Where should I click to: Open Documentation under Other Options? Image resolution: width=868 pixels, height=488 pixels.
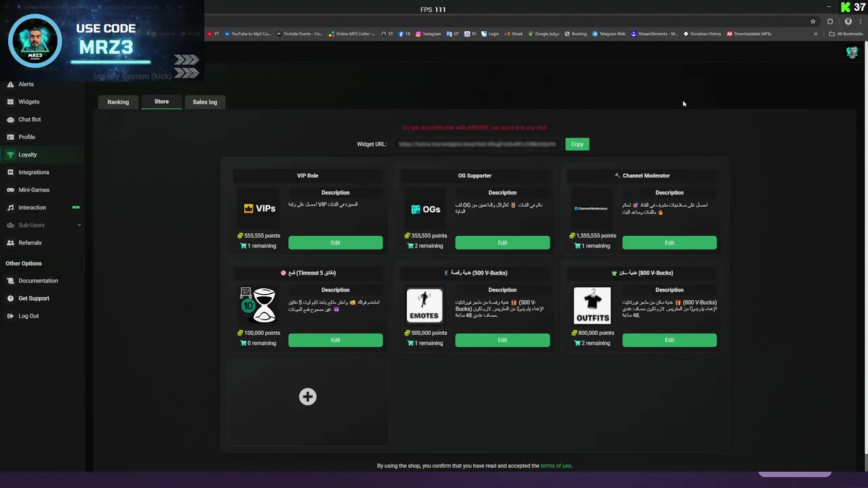[38, 281]
